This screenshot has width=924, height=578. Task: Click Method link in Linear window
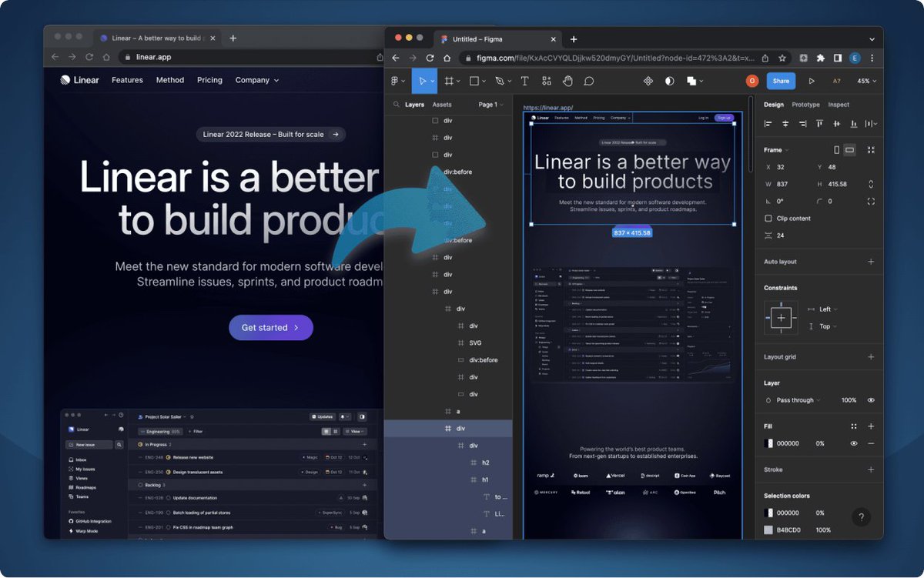(x=170, y=80)
